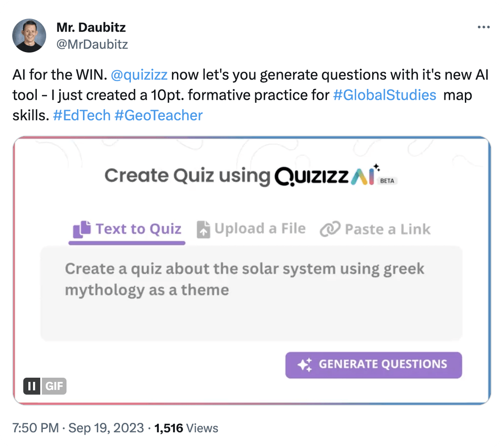Screen dimensions: 503x448
Task: Switch to the Upload a File tab
Action: point(259,228)
